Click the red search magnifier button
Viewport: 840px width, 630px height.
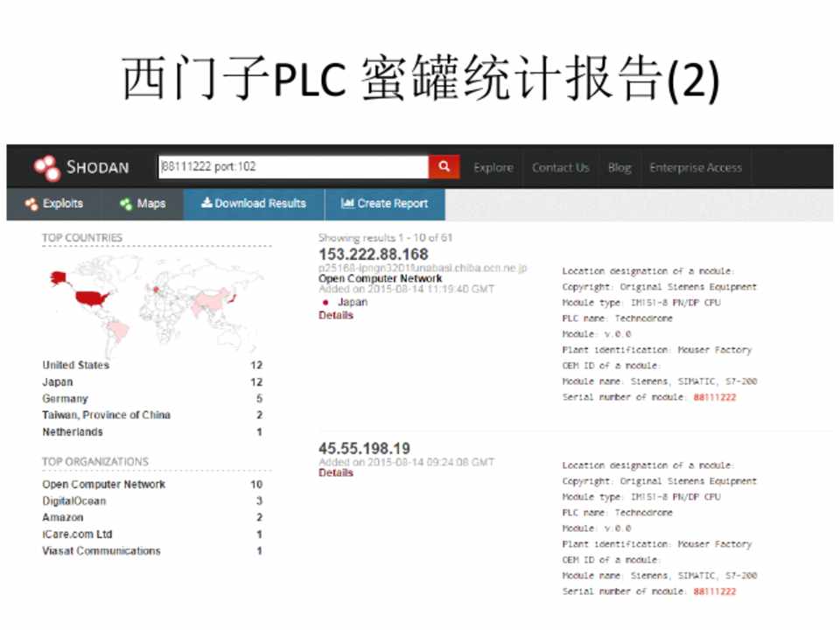pyautogui.click(x=444, y=167)
